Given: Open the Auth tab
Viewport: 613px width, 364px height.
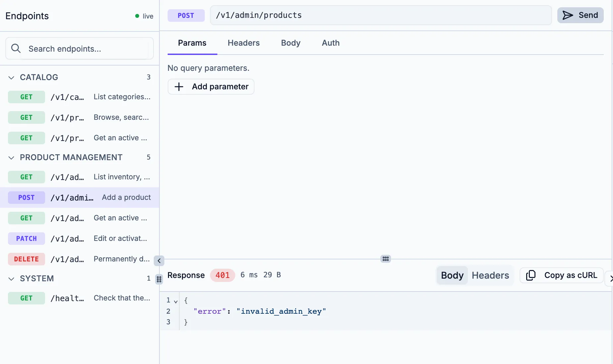Looking at the screenshot, I should point(331,43).
